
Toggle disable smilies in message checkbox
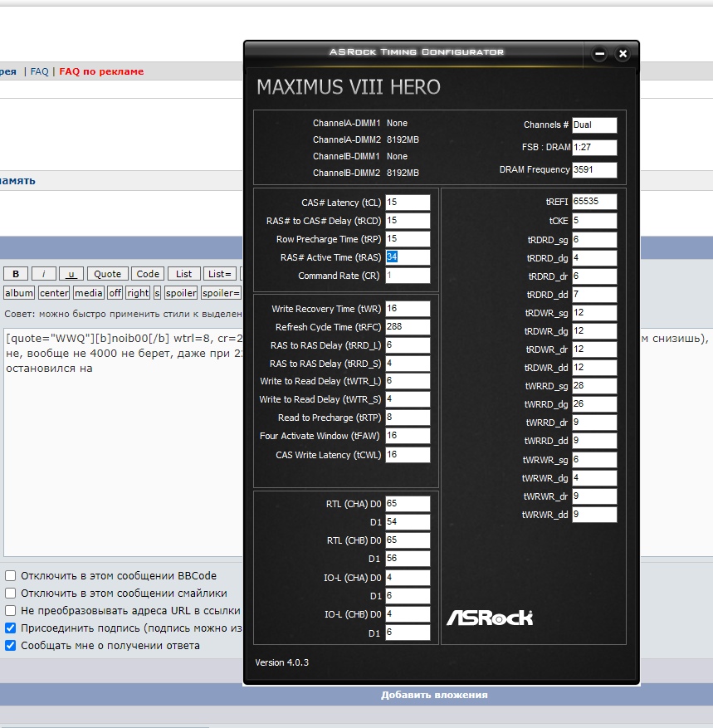click(10, 593)
